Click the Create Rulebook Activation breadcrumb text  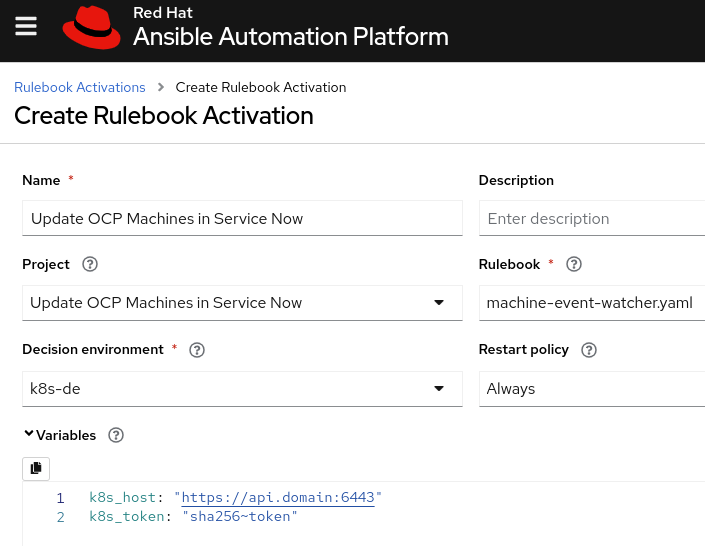tap(261, 87)
